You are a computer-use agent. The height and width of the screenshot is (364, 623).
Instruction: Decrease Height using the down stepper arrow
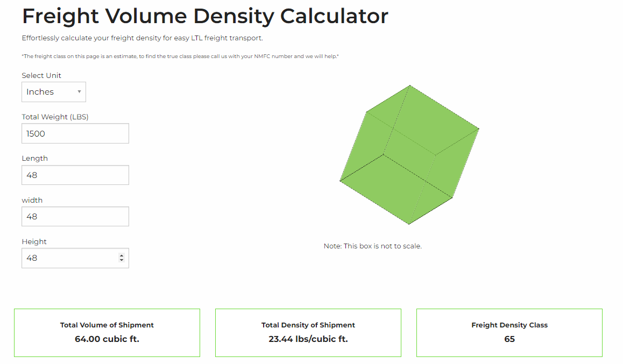pyautogui.click(x=122, y=261)
